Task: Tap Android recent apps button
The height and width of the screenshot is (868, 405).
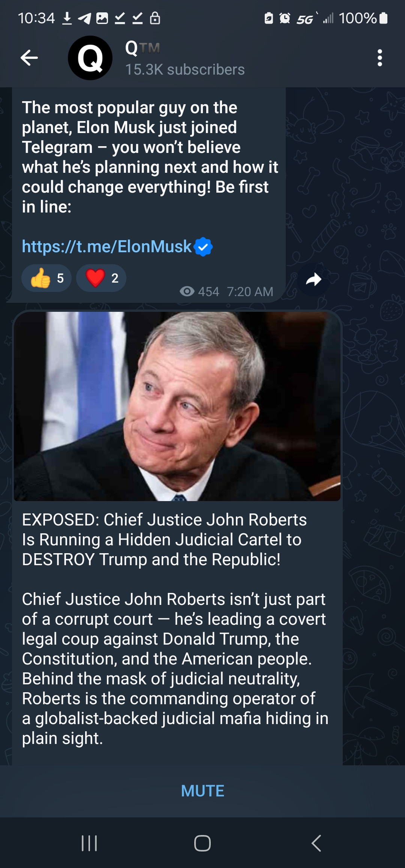Action: 89,843
